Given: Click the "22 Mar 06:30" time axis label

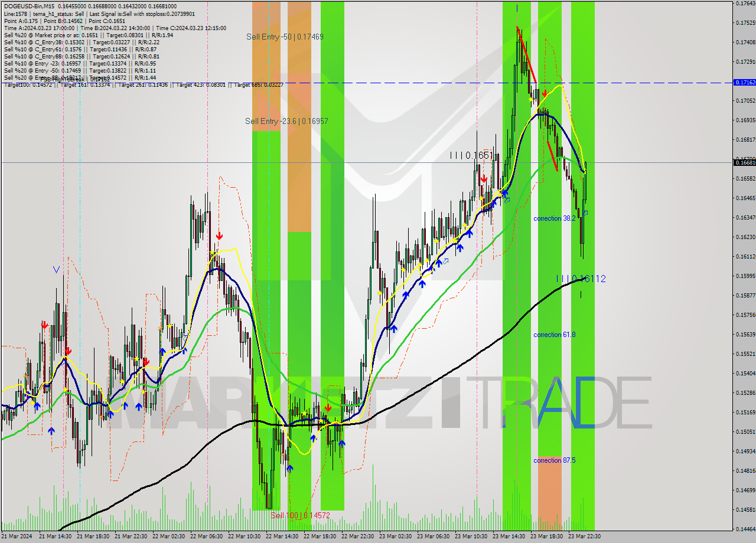Looking at the screenshot, I should point(207,537).
